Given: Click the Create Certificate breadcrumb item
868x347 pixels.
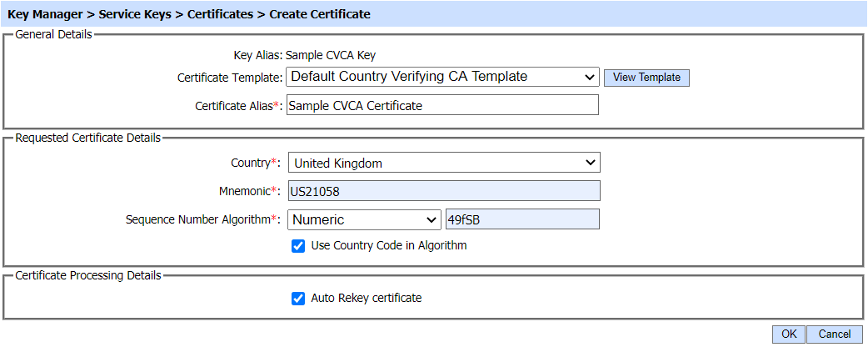Looking at the screenshot, I should pos(320,14).
